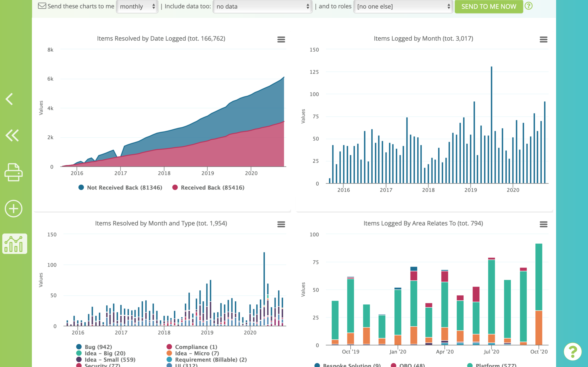Toggle the Received Back legend series

coord(212,188)
